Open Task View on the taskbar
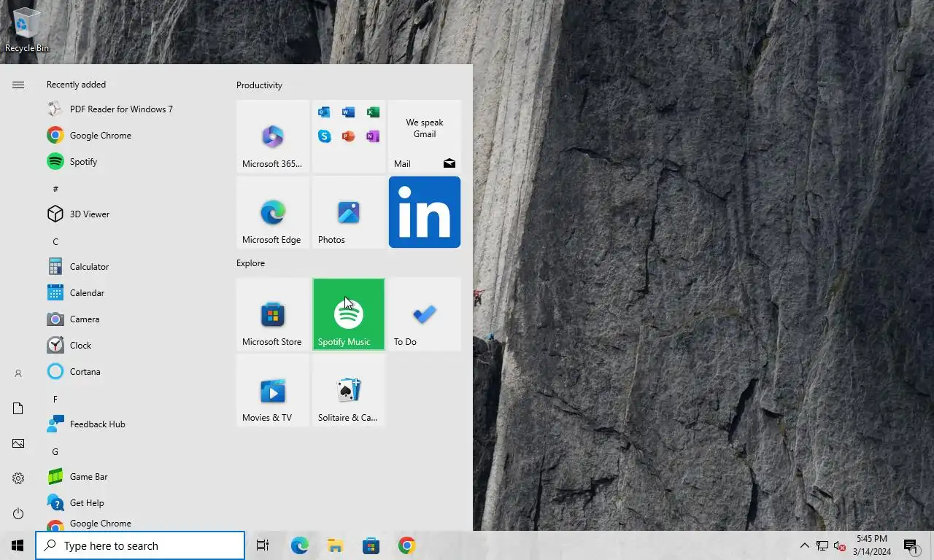The image size is (934, 560). [263, 545]
